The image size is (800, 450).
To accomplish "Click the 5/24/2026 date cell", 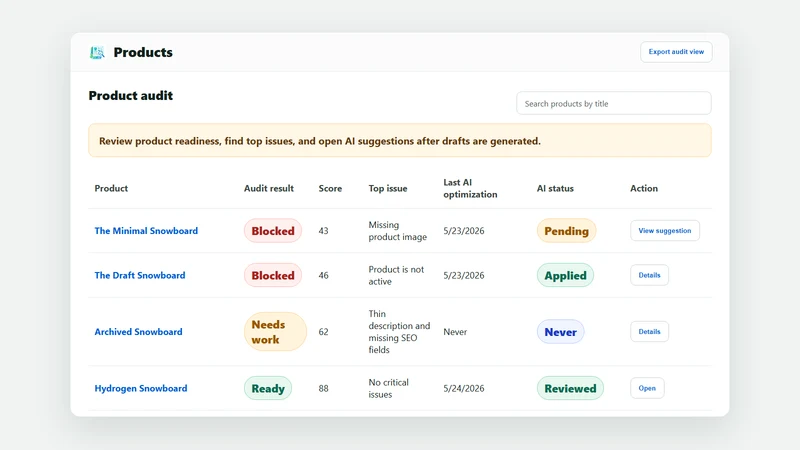I will tap(464, 388).
